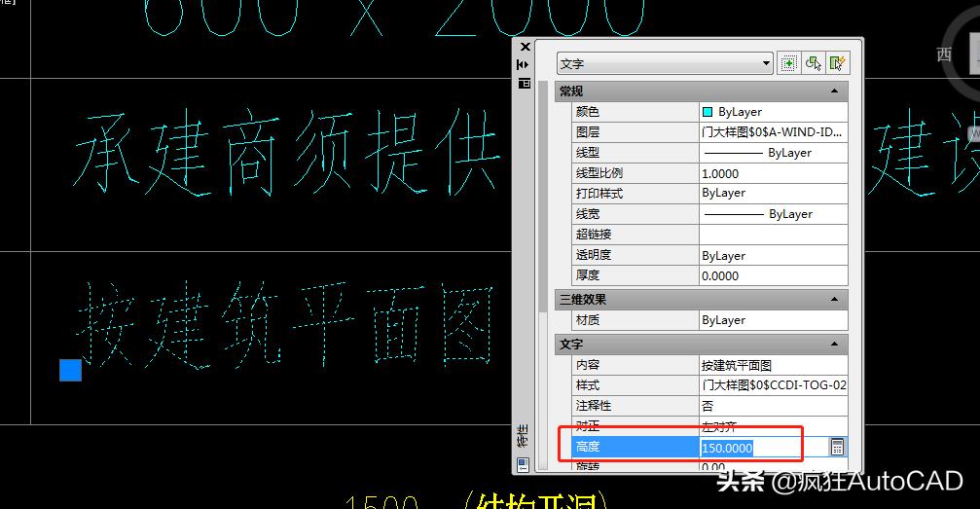Open the calculator icon beside height value
Viewport: 980px width, 509px height.
coord(838,447)
